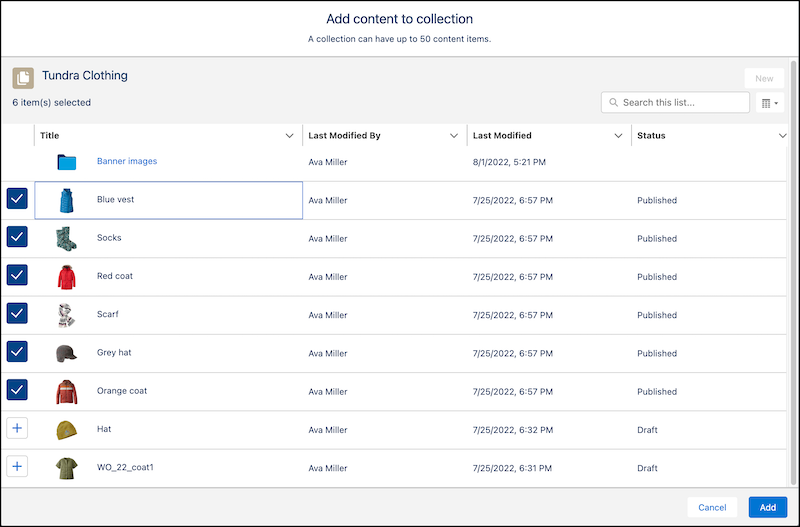Click the Add button
Image resolution: width=800 pixels, height=527 pixels.
point(767,507)
